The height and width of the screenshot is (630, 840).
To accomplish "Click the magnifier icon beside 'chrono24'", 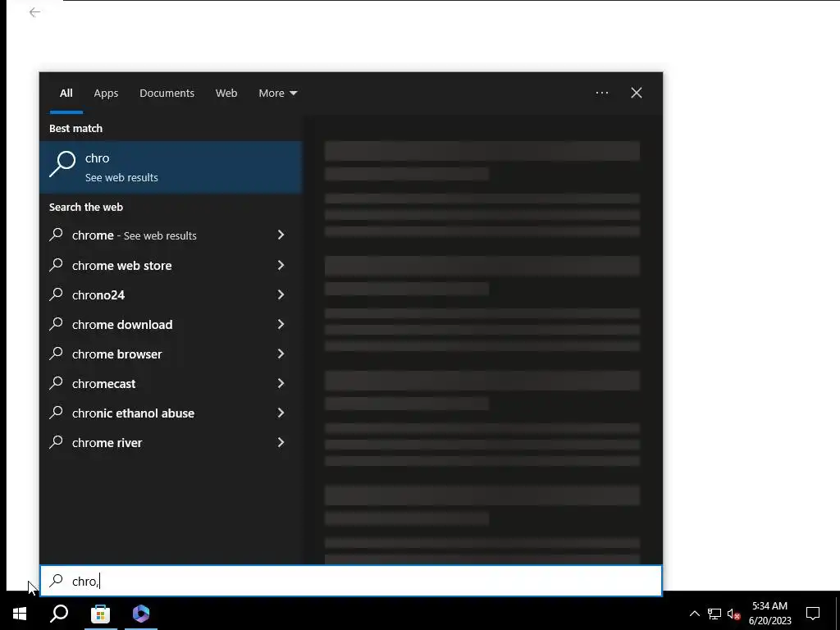I will 57,294.
